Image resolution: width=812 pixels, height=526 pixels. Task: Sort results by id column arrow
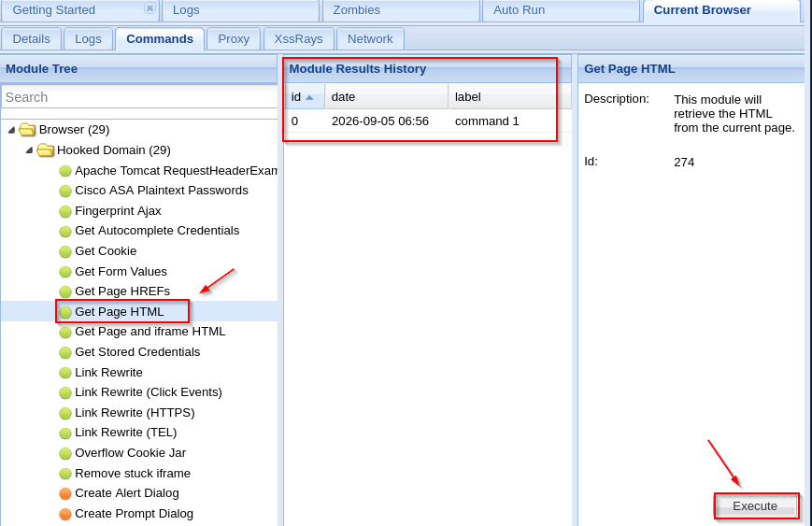tap(309, 97)
